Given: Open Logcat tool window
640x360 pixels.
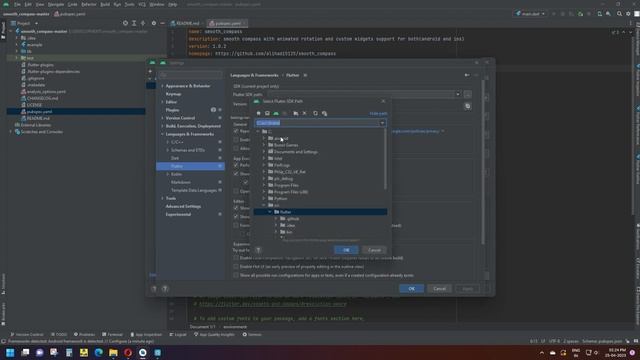Looking at the screenshot, I should (x=178, y=334).
